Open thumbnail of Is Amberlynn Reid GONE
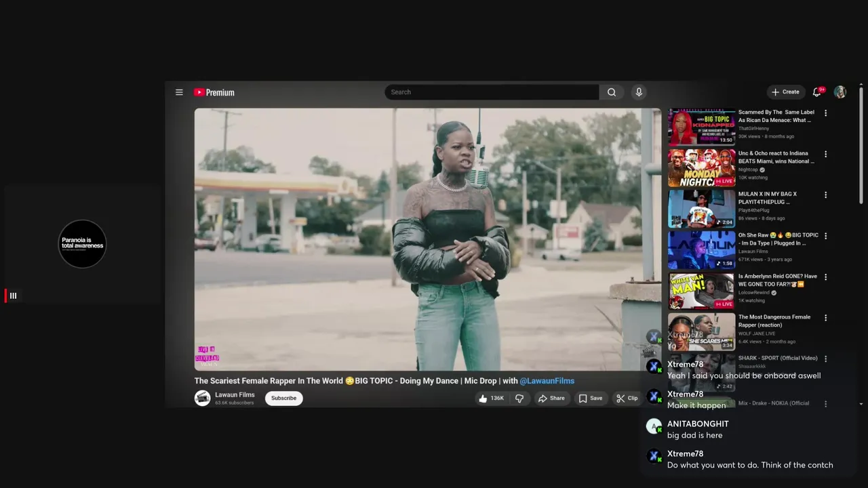 coord(701,291)
